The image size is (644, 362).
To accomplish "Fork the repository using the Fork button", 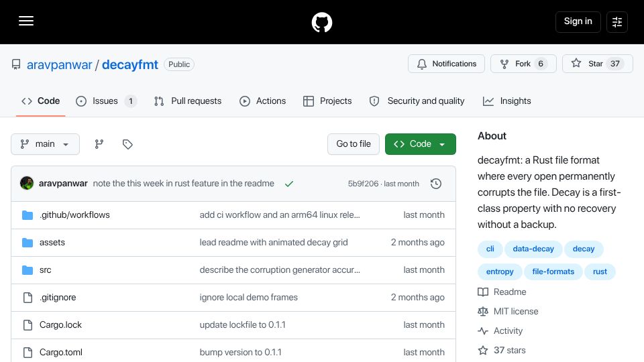I will click(523, 64).
